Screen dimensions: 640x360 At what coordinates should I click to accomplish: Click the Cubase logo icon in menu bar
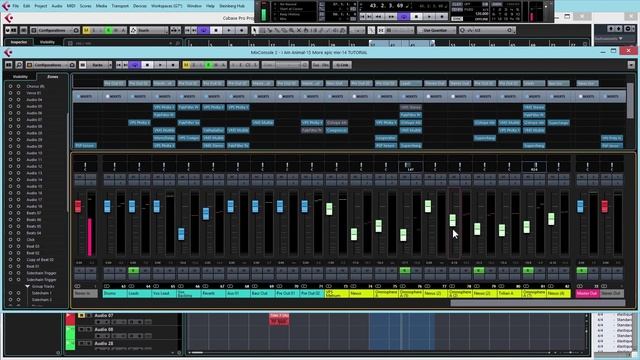7,5
